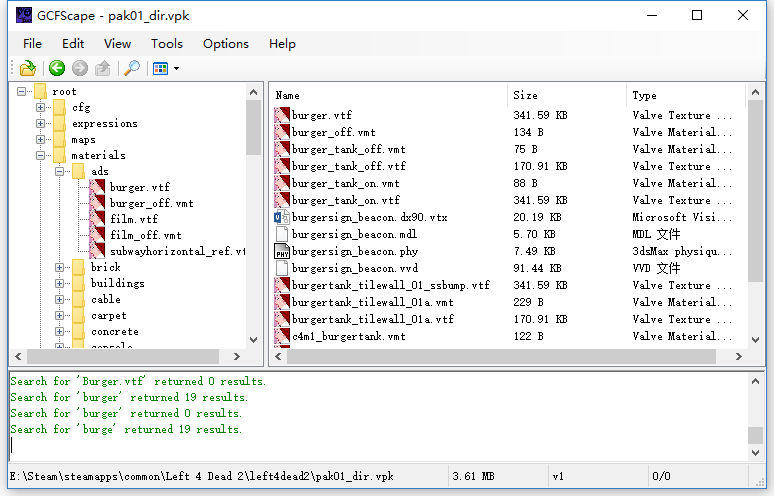This screenshot has width=774, height=496.
Task: Click the Open package folder toolbar icon
Action: pyautogui.click(x=28, y=68)
